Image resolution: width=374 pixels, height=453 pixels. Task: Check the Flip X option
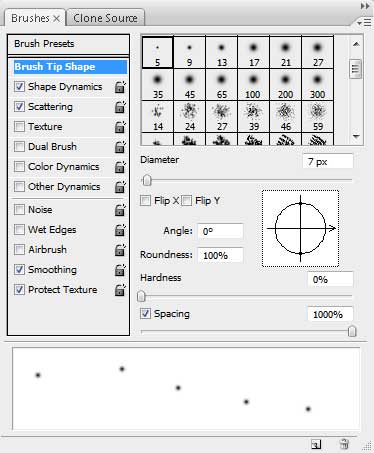(145, 201)
